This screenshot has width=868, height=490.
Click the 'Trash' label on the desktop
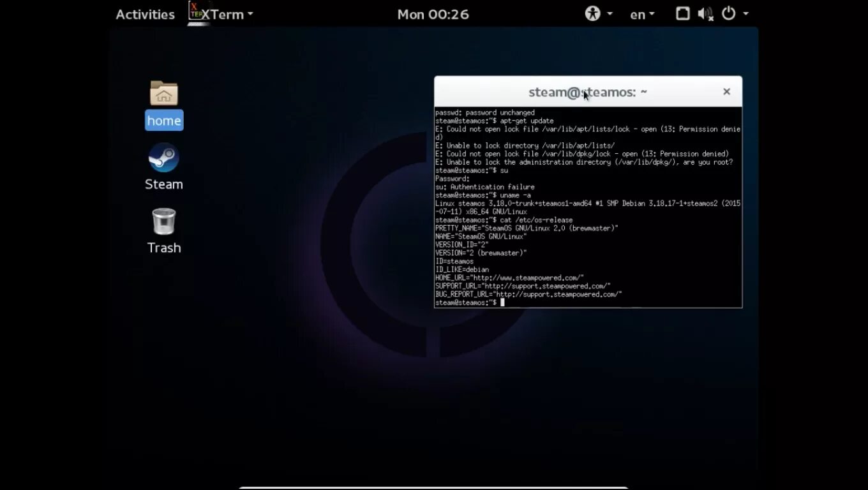(164, 248)
